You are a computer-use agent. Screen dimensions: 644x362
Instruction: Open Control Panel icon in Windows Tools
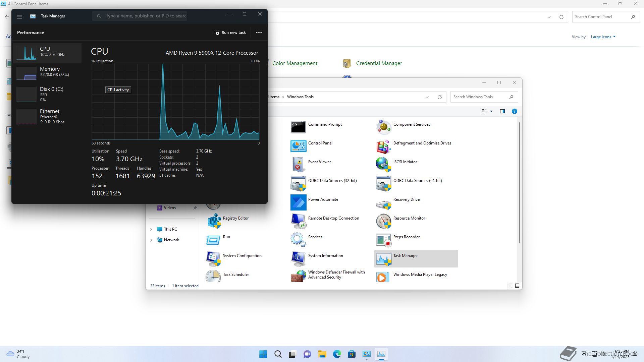[x=298, y=146]
